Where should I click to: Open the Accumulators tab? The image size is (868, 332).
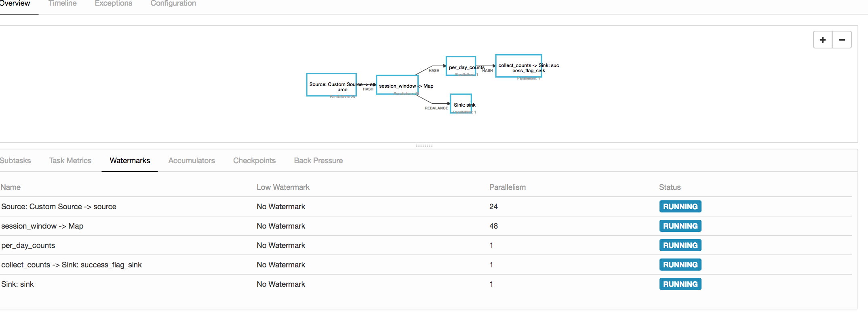192,161
